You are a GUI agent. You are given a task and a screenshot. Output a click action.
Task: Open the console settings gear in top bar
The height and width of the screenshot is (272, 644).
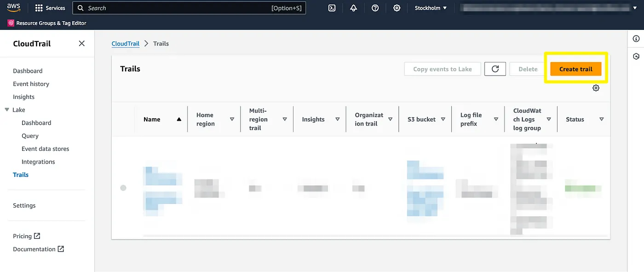(397, 8)
